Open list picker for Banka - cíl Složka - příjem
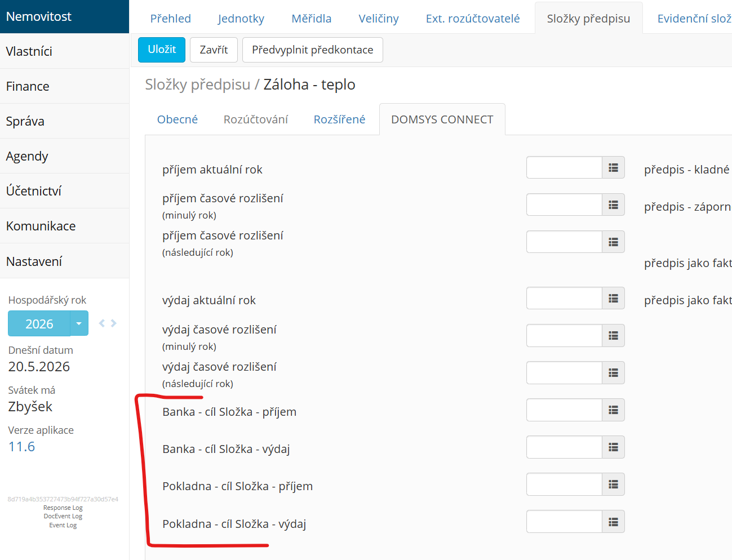The height and width of the screenshot is (560, 732). pyautogui.click(x=613, y=410)
